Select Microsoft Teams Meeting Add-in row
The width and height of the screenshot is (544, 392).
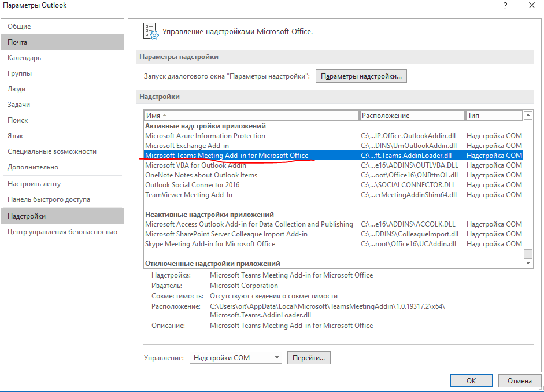click(x=334, y=156)
